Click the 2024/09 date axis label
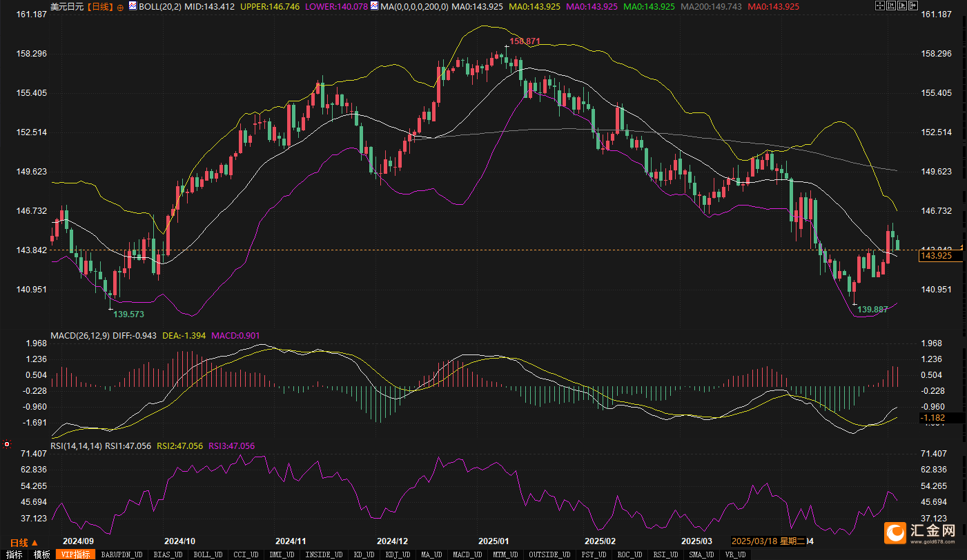 click(78, 542)
